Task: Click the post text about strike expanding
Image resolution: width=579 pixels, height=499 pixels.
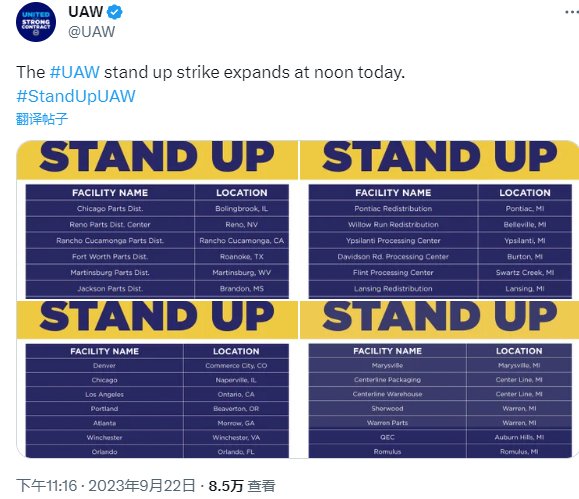Action: (x=210, y=72)
